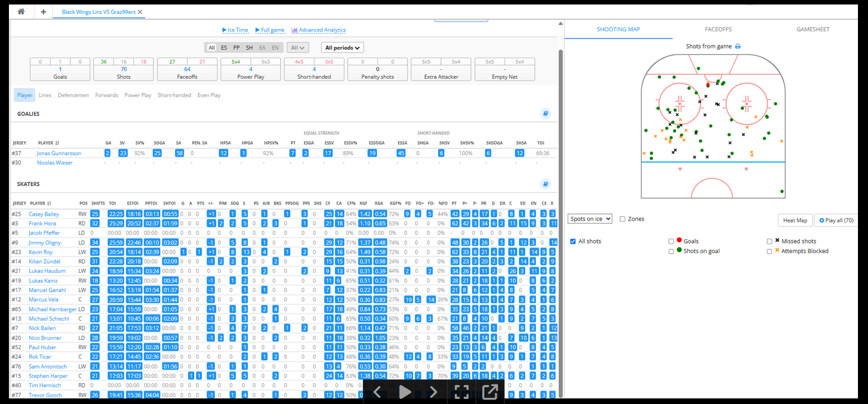The image size is (868, 404).
Task: Check the Missed shots filter
Action: pos(770,241)
